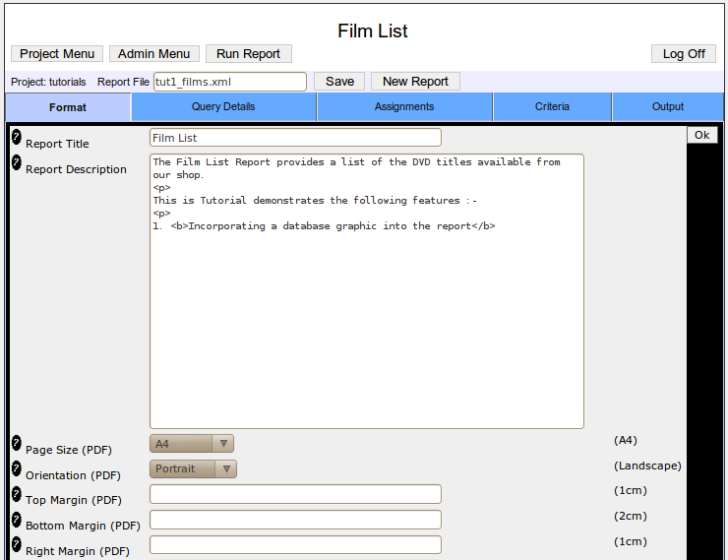Image resolution: width=728 pixels, height=560 pixels.
Task: Click help icon for Top Margin (PDF)
Action: pyautogui.click(x=17, y=494)
